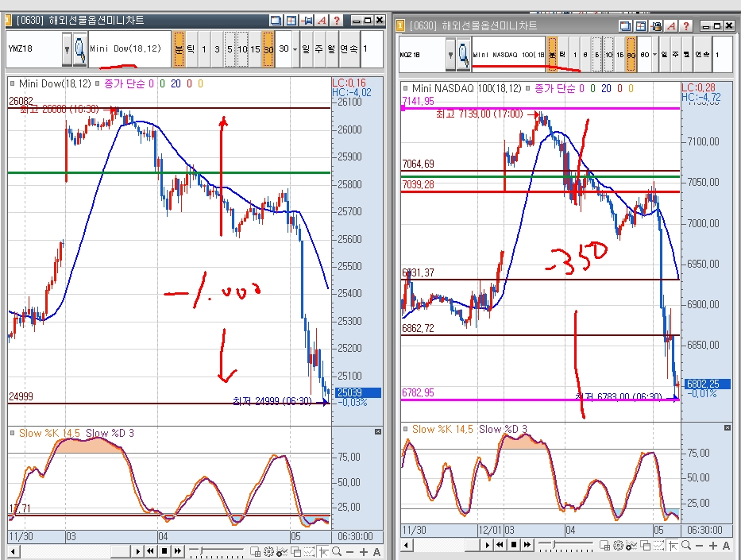
Task: Toggle 틱 (tick) mode in Mini NASDAQ window
Action: tap(563, 55)
